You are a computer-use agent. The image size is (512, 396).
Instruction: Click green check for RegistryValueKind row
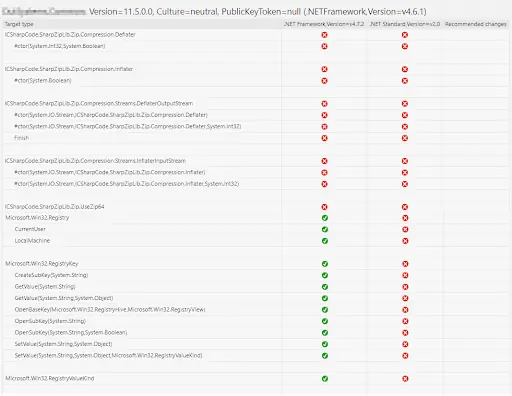click(325, 378)
